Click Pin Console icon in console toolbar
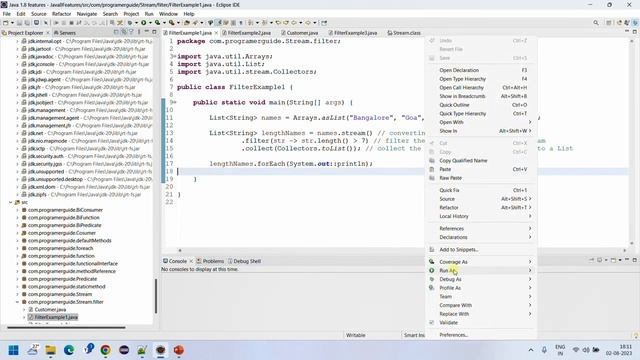Viewport: 640px width, 360px height. point(591,260)
